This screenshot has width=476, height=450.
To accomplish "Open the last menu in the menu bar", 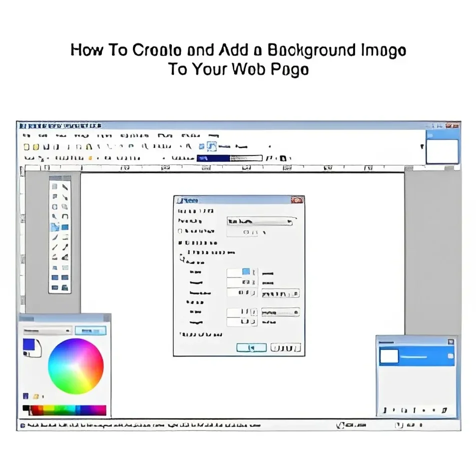I will [213, 136].
